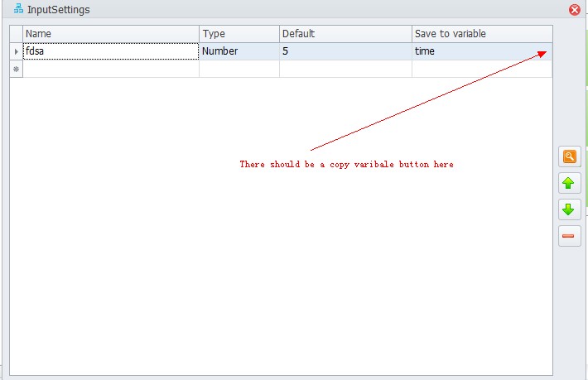Click the grid's top-left select-all corner
The width and height of the screenshot is (588, 380).
16,34
